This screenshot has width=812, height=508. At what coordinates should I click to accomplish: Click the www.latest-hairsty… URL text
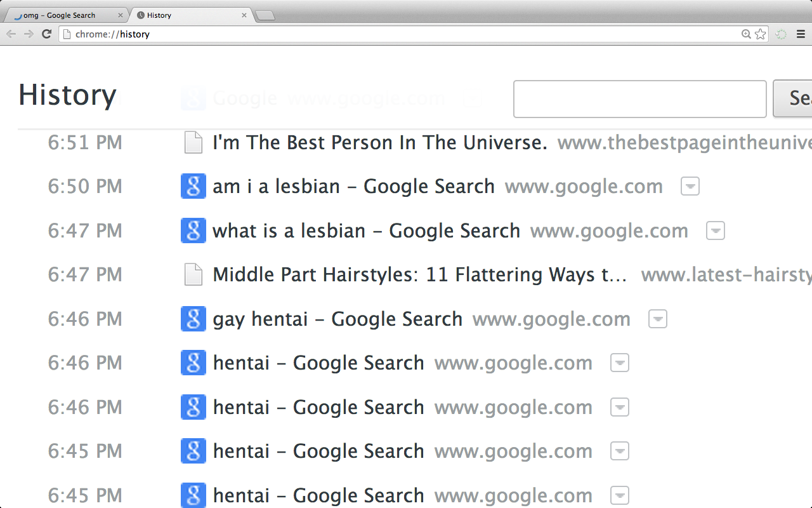[726, 275]
